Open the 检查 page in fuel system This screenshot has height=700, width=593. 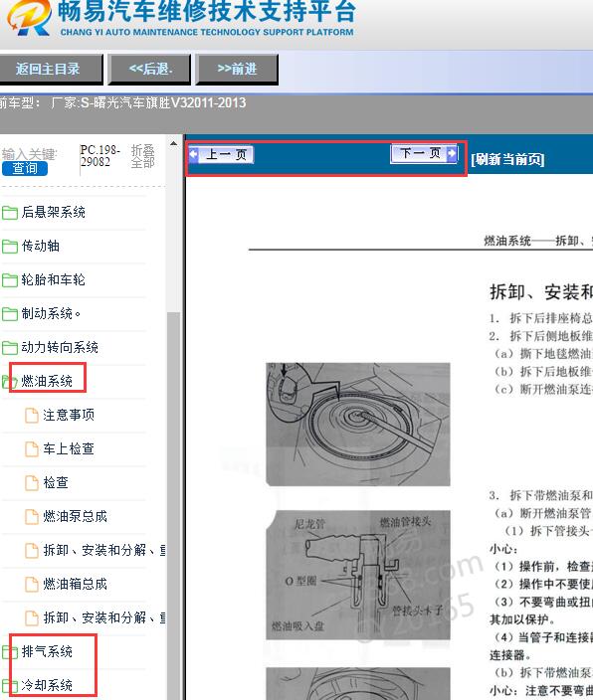[x=56, y=482]
